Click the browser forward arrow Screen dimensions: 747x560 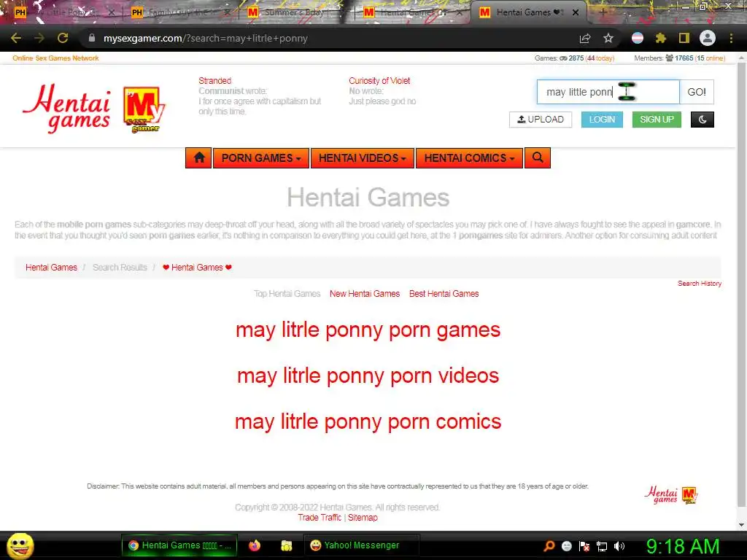click(39, 38)
